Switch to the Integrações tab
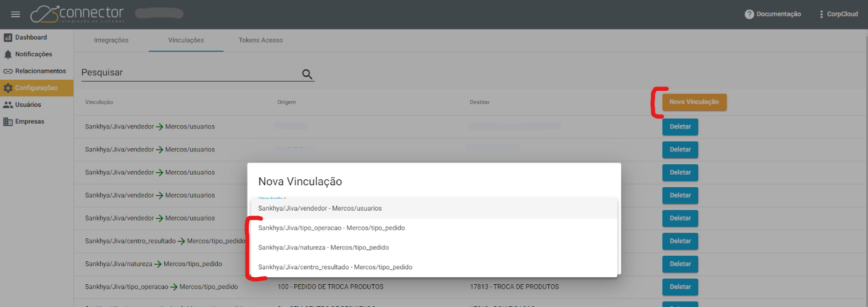 [111, 40]
